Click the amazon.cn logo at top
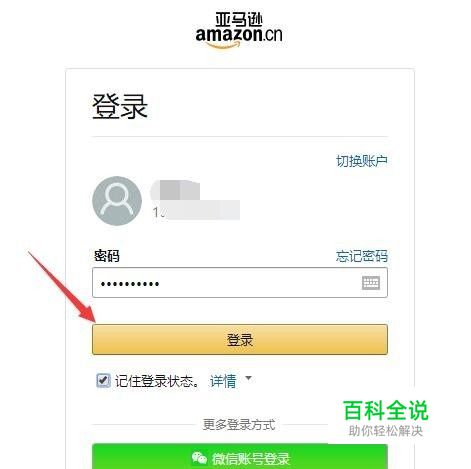Viewport: 471px width, 469px height. coord(239,31)
